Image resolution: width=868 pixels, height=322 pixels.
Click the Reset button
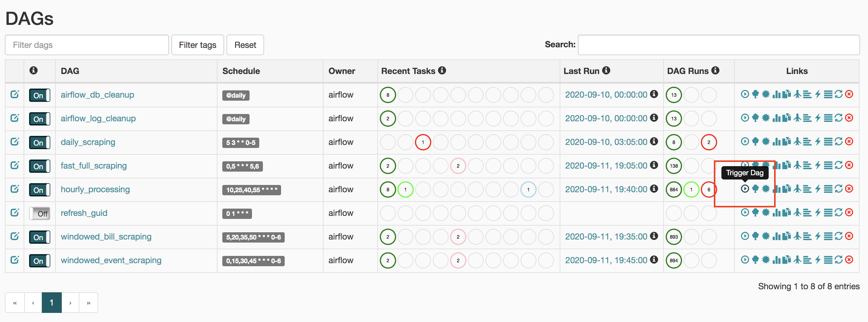(245, 45)
